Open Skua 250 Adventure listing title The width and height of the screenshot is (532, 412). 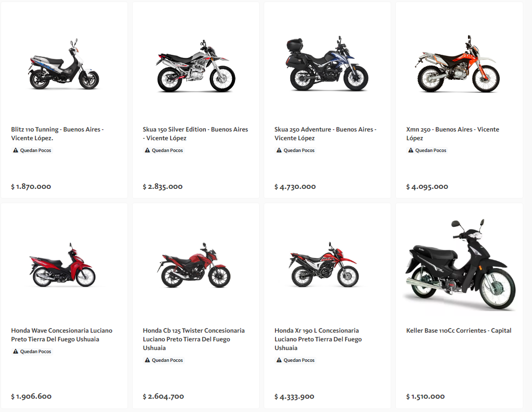click(x=325, y=134)
